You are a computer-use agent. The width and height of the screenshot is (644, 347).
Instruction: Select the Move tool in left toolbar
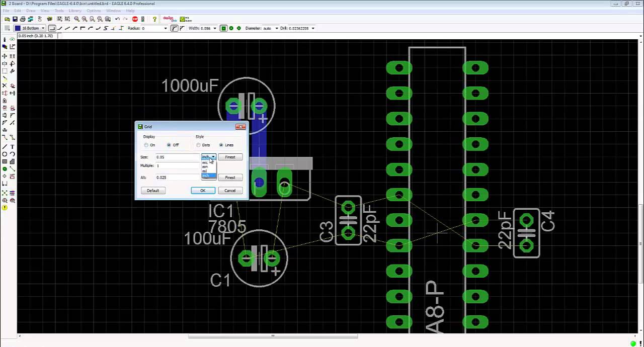click(x=5, y=56)
